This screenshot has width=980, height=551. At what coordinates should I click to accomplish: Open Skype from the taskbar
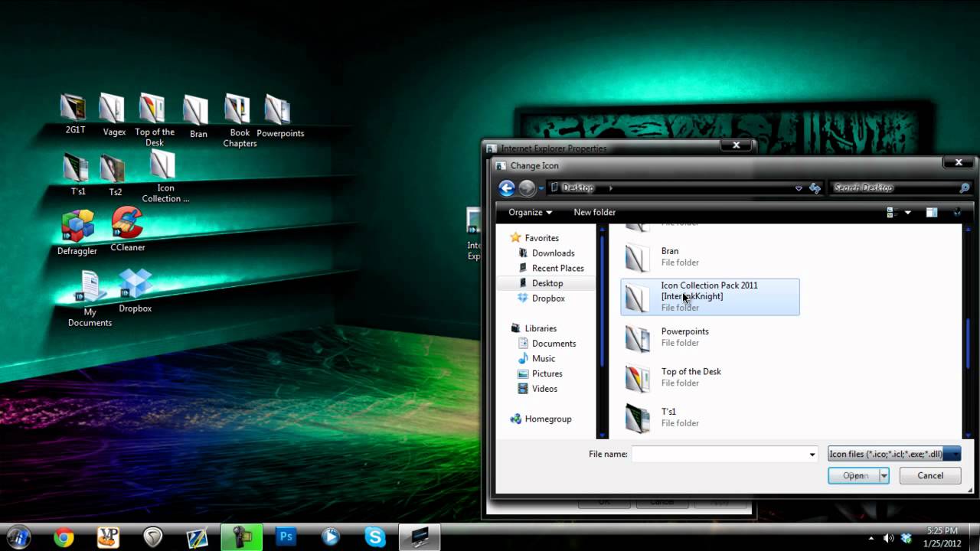tap(375, 537)
